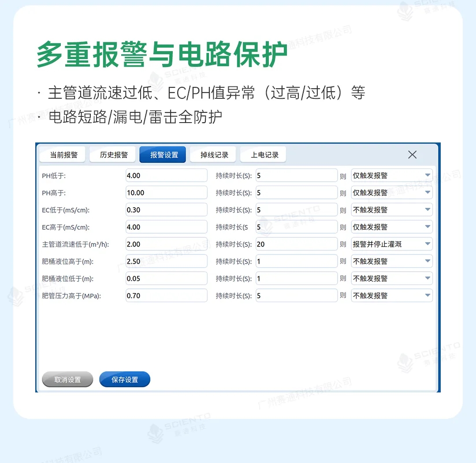Select the 主管道流速低于 duration field
Image resolution: width=476 pixels, height=463 pixels.
click(x=296, y=244)
